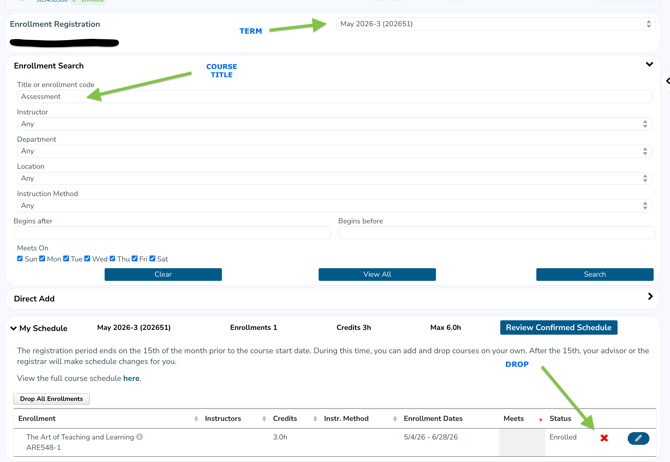Uncheck the Sun checkbox

20,259
